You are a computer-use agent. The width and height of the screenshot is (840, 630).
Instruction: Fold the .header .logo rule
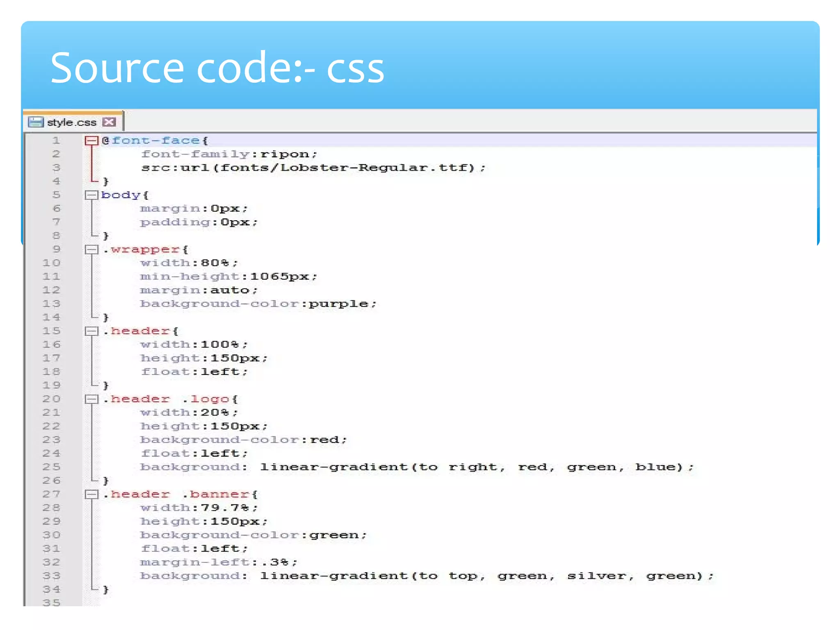pos(91,399)
